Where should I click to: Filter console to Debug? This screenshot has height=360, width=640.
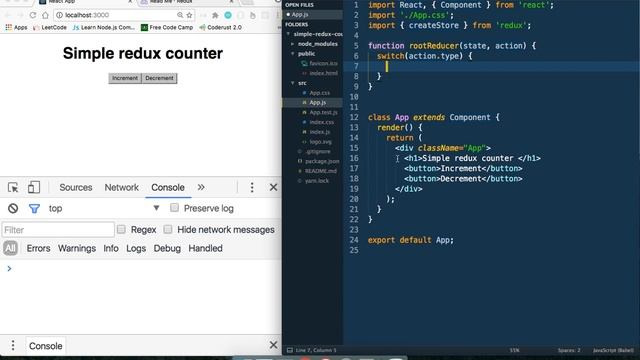tap(167, 248)
